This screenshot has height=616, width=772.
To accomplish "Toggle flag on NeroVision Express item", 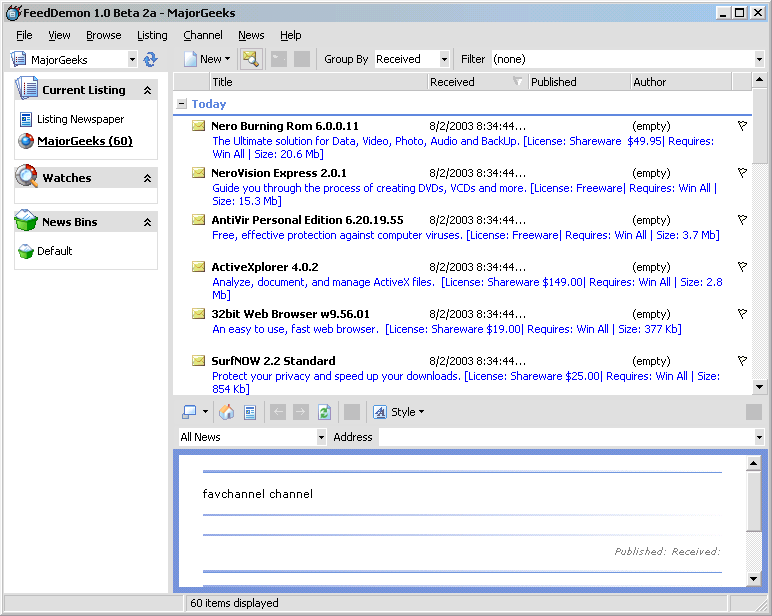I will coord(742,173).
